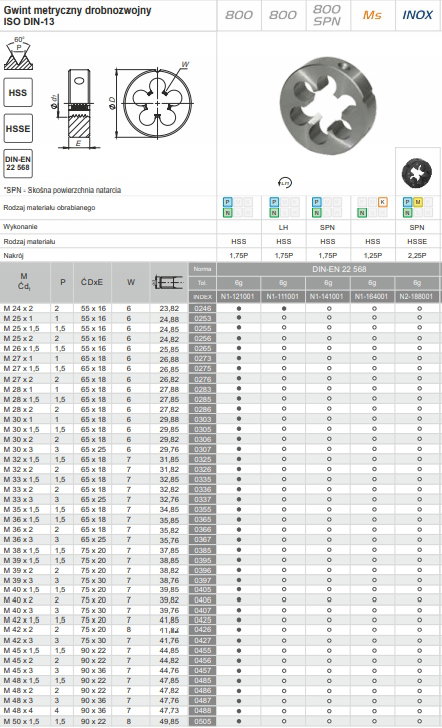The image size is (442, 728).
Task: Click the N1-141001 index header cell
Action: 328,296
